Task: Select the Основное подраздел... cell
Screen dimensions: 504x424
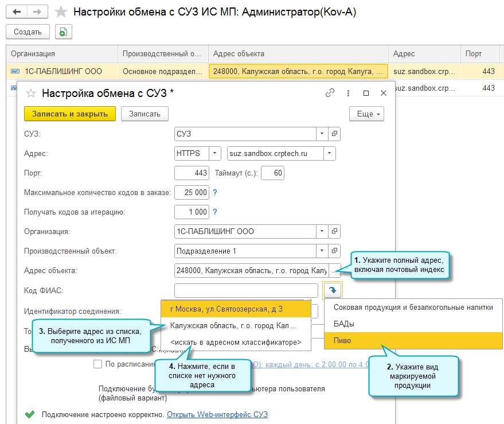Action: point(163,71)
